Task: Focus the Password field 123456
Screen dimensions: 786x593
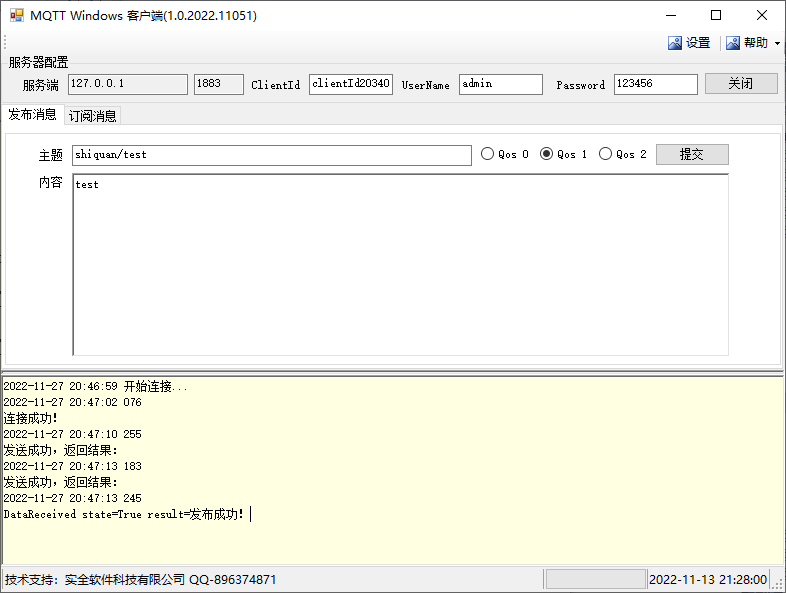Action: pos(656,84)
